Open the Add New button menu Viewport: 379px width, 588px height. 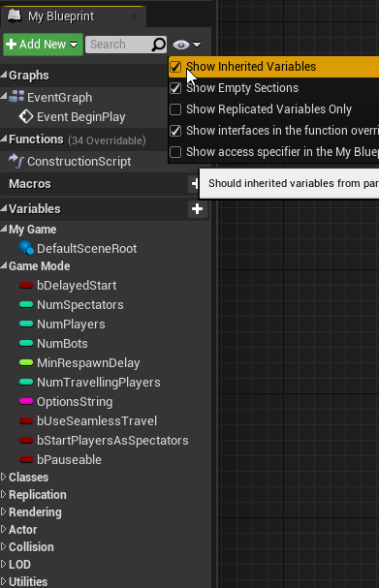coord(43,45)
